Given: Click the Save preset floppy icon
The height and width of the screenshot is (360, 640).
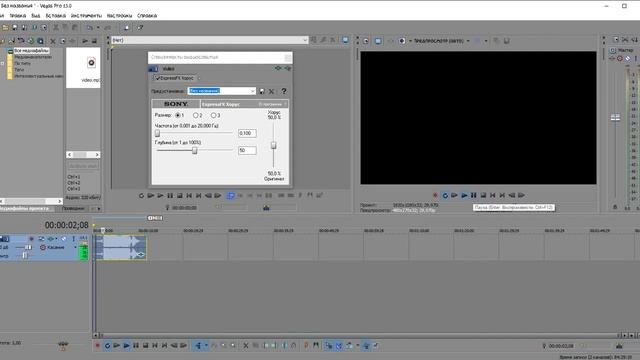Looking at the screenshot, I should 262,91.
